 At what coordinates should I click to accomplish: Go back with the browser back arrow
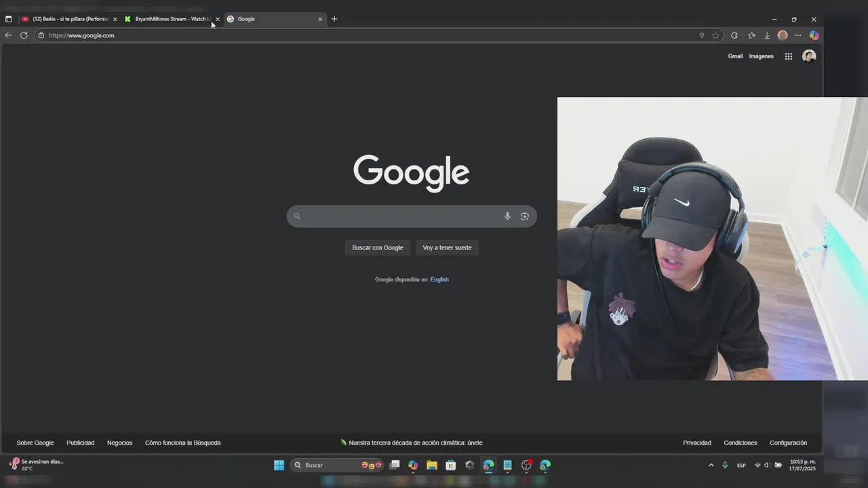click(x=8, y=35)
